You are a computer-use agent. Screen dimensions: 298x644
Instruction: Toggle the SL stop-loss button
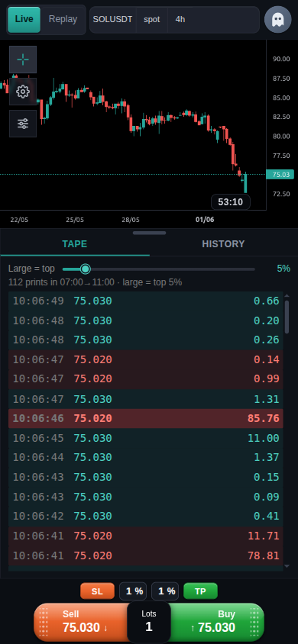[x=97, y=591]
